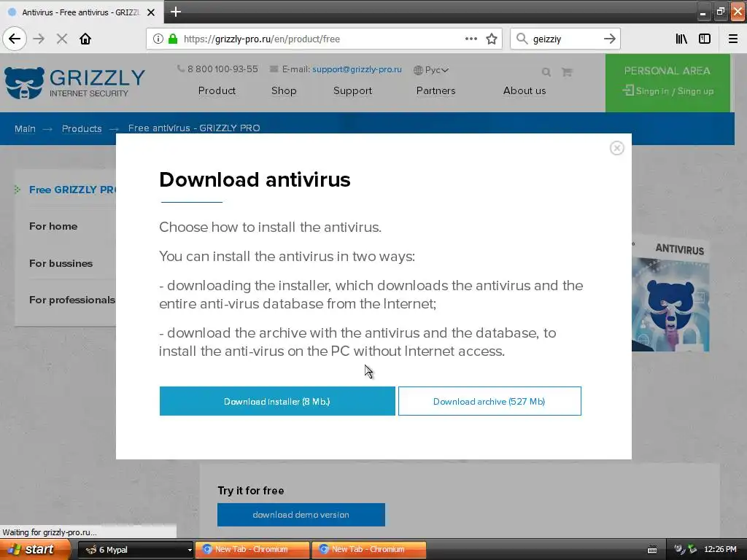This screenshot has width=747, height=560.
Task: Click the antivirus product box image
Action: (x=670, y=295)
